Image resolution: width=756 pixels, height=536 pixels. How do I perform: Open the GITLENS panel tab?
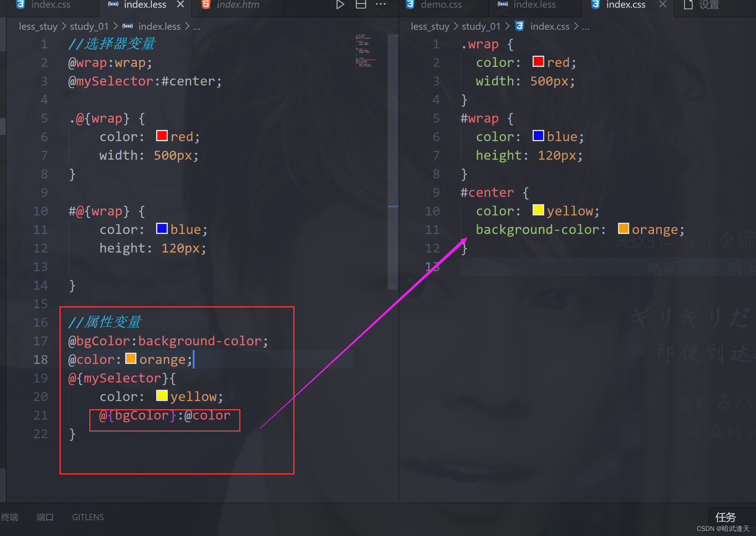[88, 517]
